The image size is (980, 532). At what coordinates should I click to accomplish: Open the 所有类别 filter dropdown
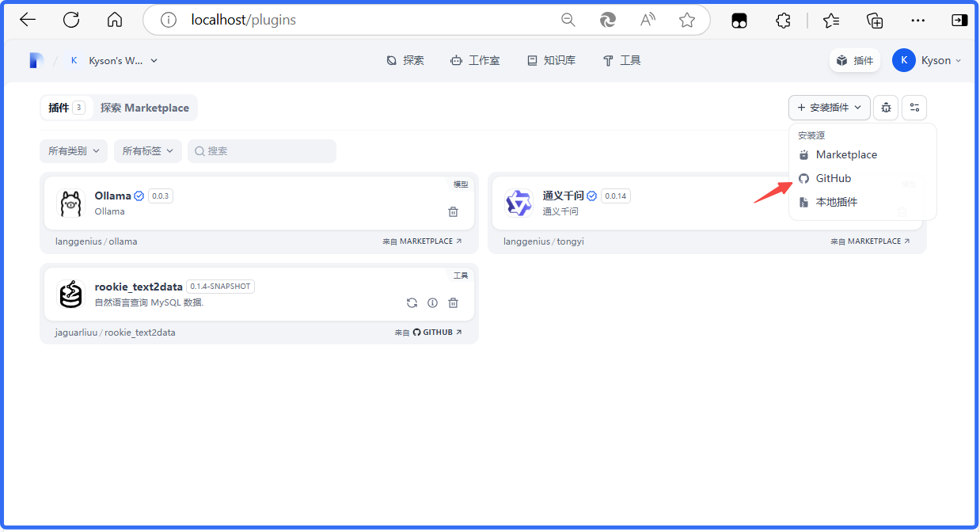coord(74,151)
